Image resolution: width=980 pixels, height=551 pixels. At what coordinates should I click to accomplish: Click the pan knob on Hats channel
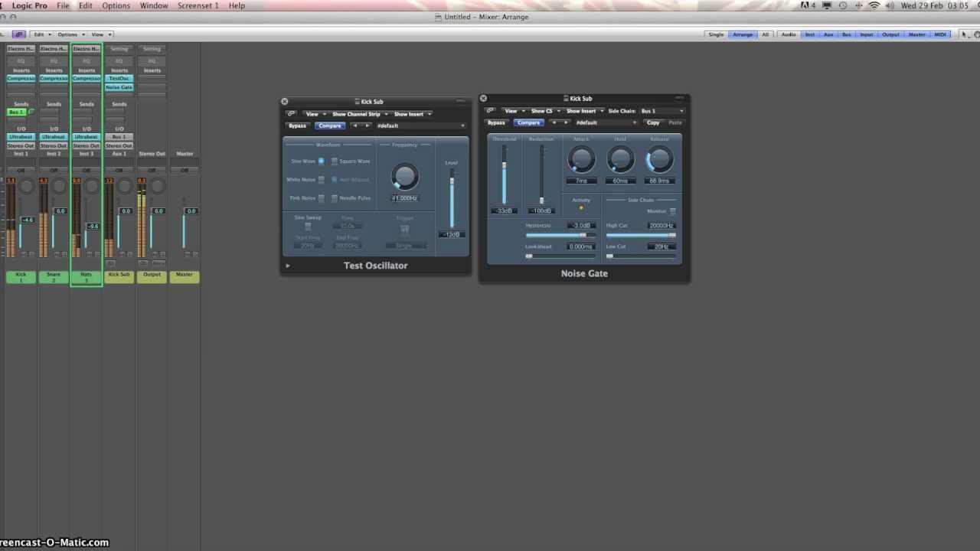point(93,187)
